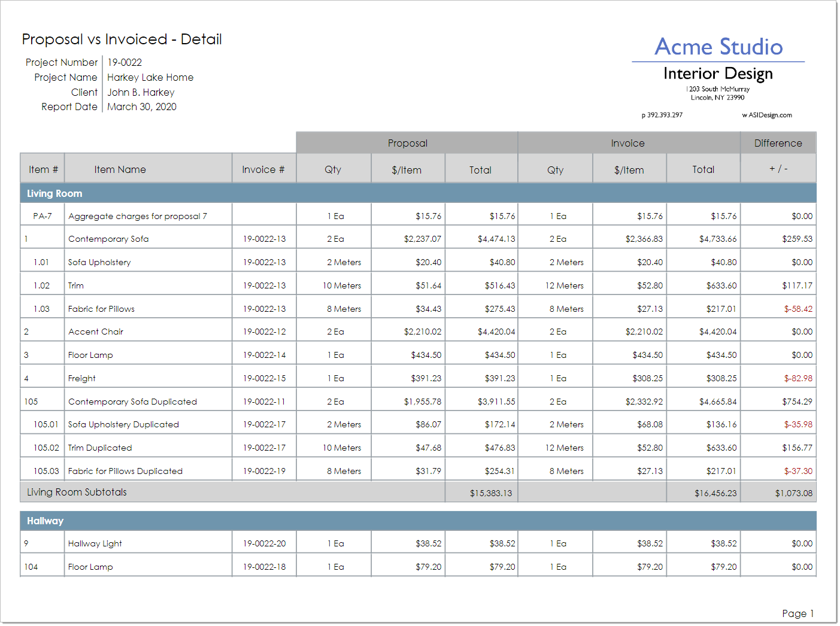Click the negative difference '$-37.30'
Screen dimensions: 840x626
click(799, 471)
